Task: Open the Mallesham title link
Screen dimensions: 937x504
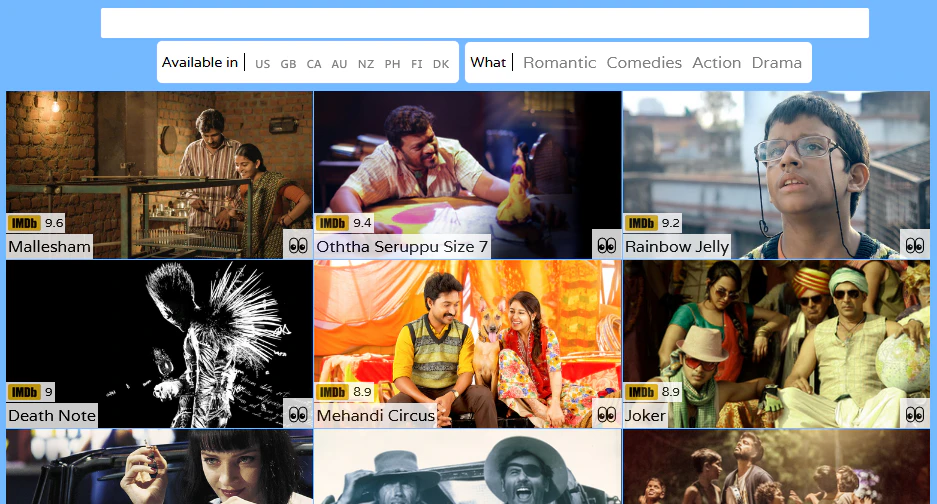Action: click(50, 246)
